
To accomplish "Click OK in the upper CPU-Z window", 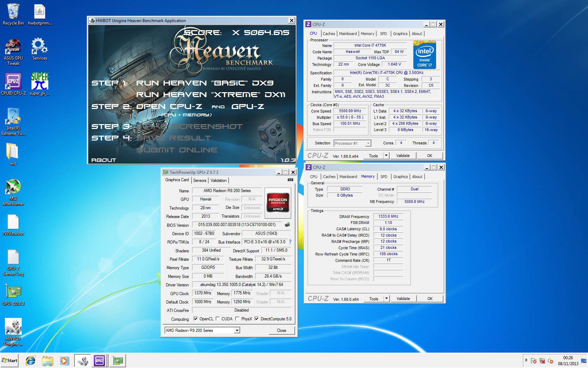I will click(429, 156).
